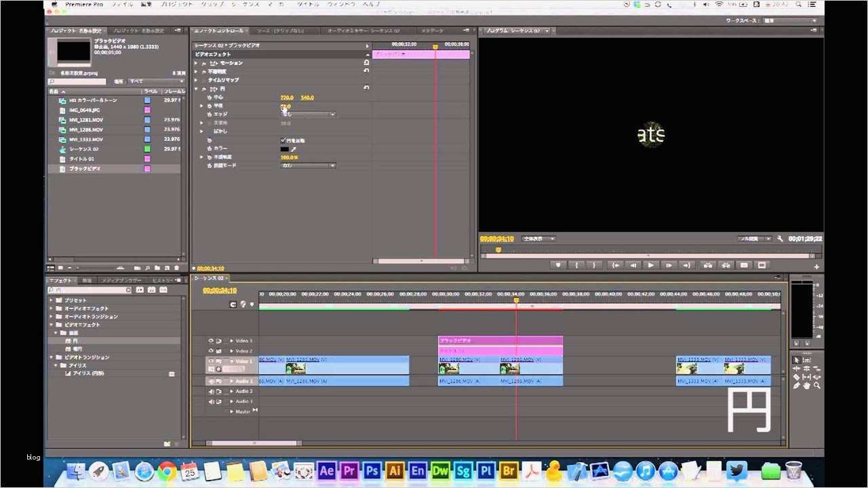Toggle the 円を反転 checkbox
This screenshot has height=488, width=868.
pos(283,140)
